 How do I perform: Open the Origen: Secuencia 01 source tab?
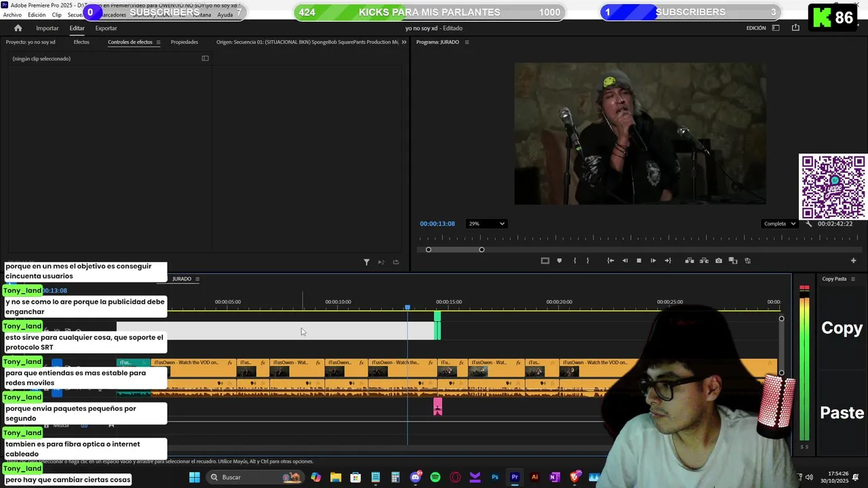click(307, 42)
